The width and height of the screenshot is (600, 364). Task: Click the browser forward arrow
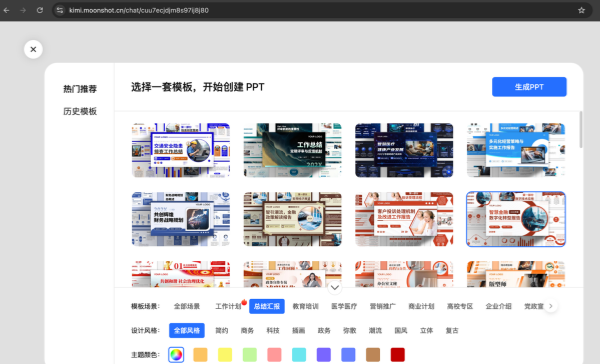point(23,10)
